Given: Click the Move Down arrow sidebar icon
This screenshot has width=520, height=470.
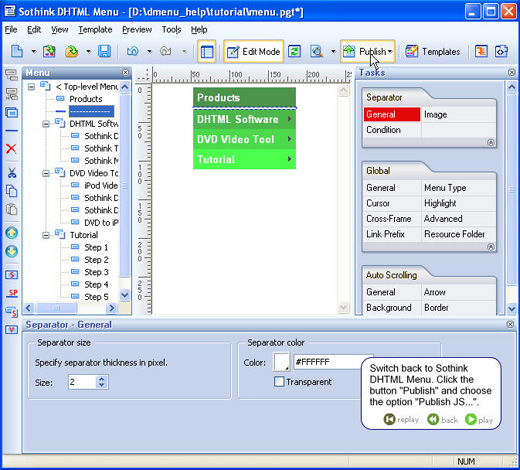Looking at the screenshot, I should 12,251.
